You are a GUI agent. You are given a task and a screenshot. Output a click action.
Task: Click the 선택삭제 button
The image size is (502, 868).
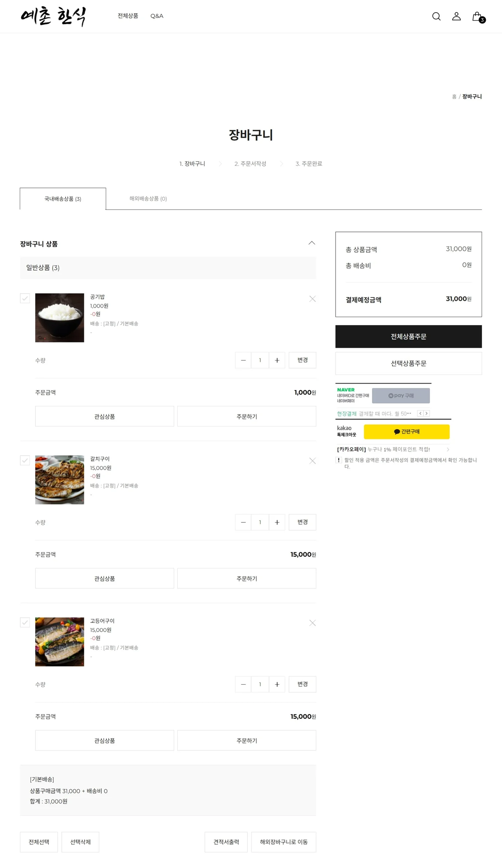pyautogui.click(x=80, y=842)
